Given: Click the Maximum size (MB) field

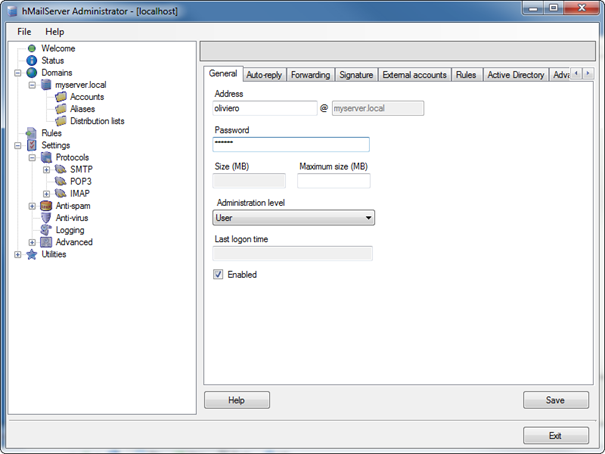Looking at the screenshot, I should (x=334, y=181).
